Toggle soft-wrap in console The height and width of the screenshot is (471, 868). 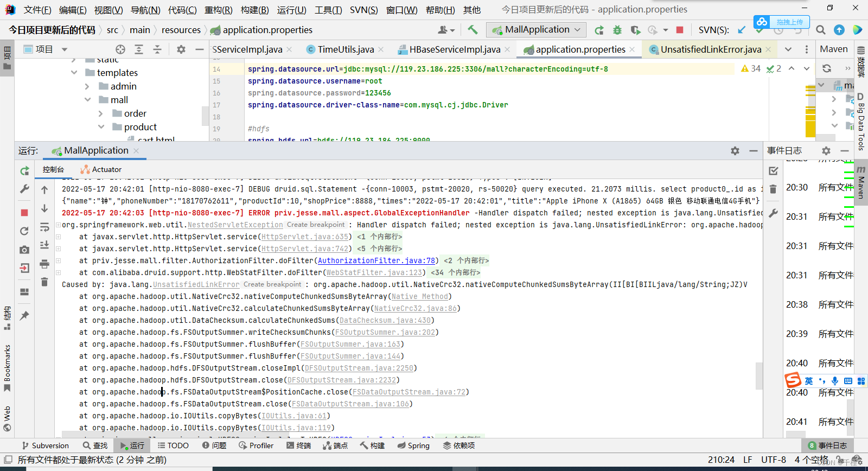(x=44, y=227)
